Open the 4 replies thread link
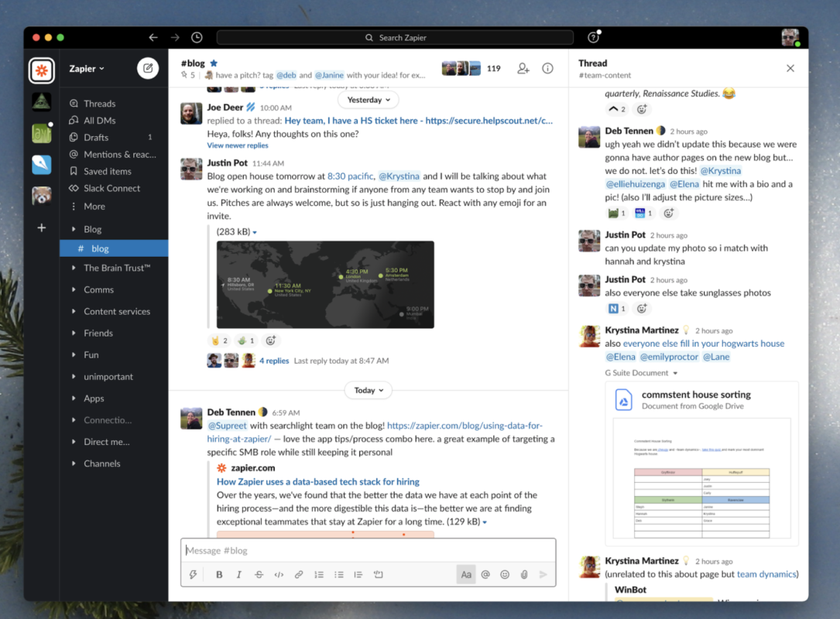Viewport: 840px width, 619px height. point(274,361)
